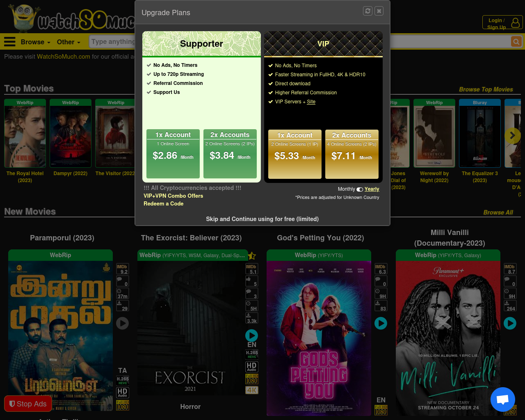Screen dimensions: 525x420
Task: Click the Horror genre label
Action: [190, 406]
